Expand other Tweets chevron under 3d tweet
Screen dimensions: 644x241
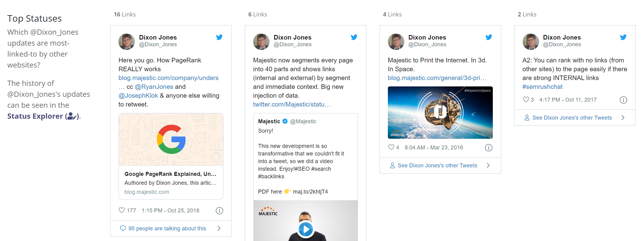[488, 165]
